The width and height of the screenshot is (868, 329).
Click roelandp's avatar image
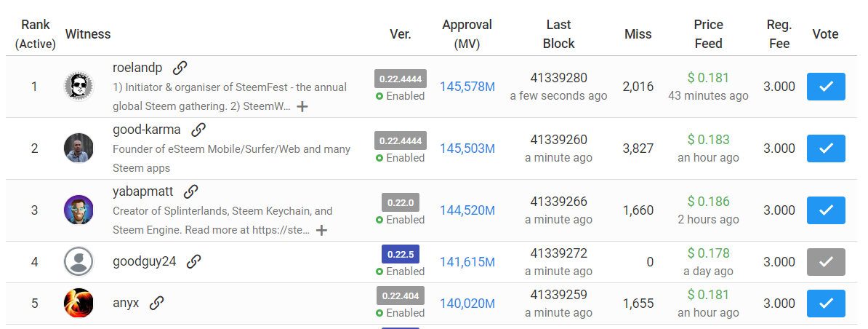click(78, 87)
